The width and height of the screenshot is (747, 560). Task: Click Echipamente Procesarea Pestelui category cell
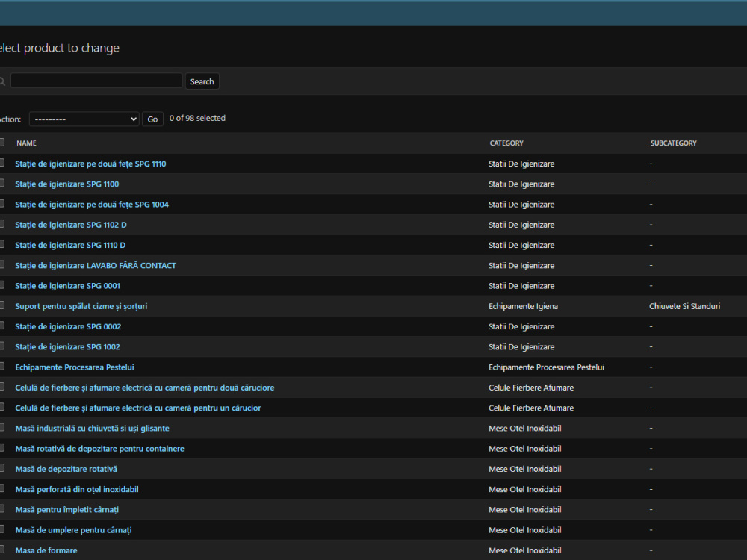point(547,367)
